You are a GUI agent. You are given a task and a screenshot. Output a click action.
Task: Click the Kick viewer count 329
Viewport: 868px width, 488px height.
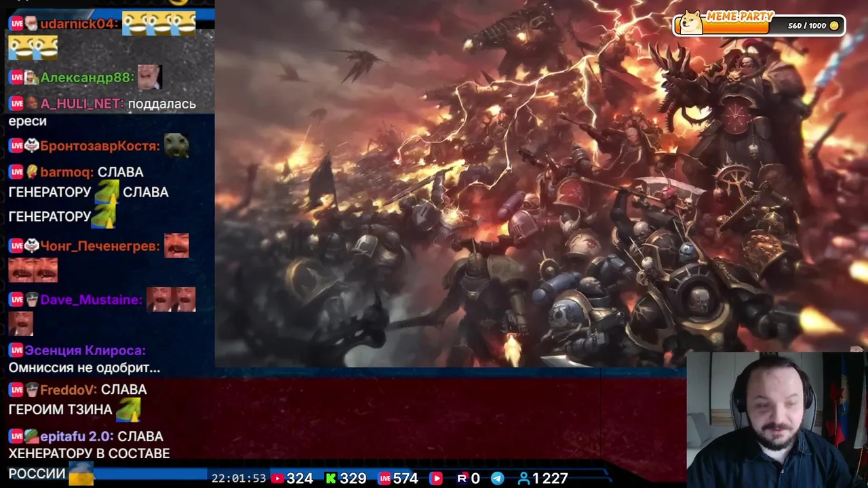pyautogui.click(x=353, y=479)
